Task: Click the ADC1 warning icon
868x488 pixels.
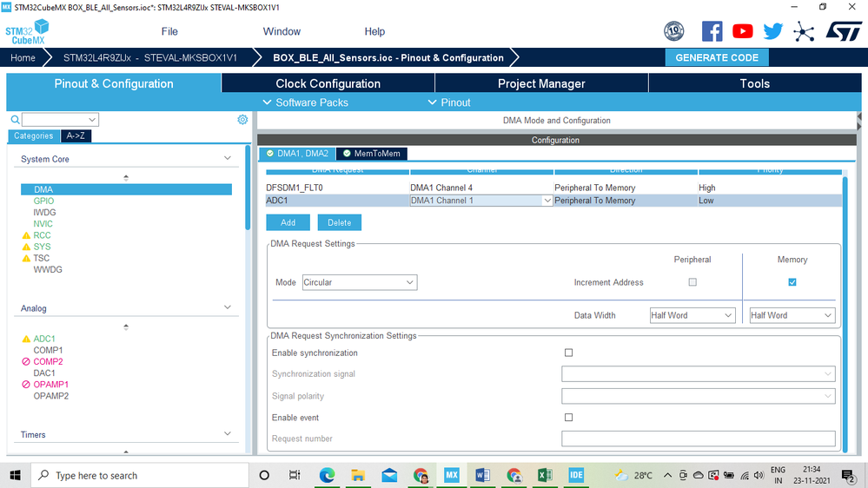Action: coord(26,339)
